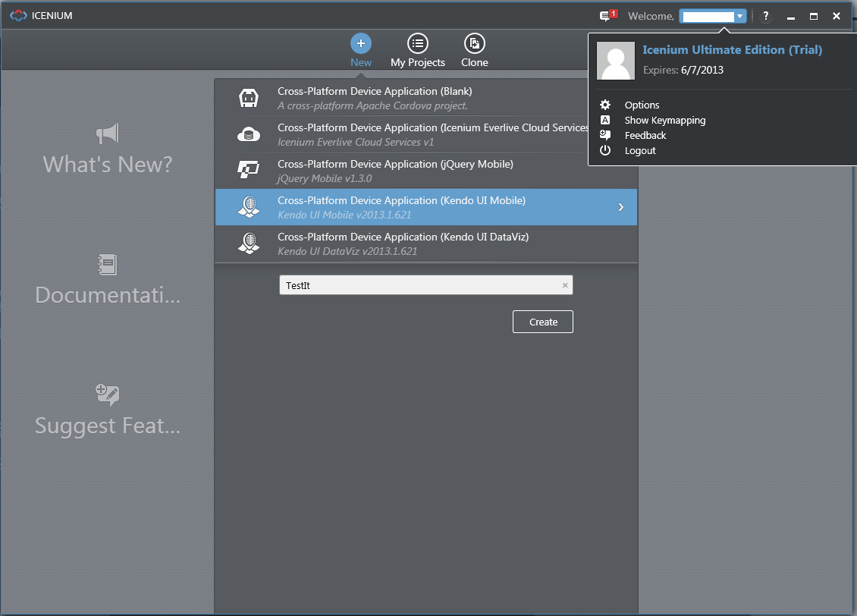Open Documentation notebook icon
The height and width of the screenshot is (616, 857).
(x=107, y=265)
